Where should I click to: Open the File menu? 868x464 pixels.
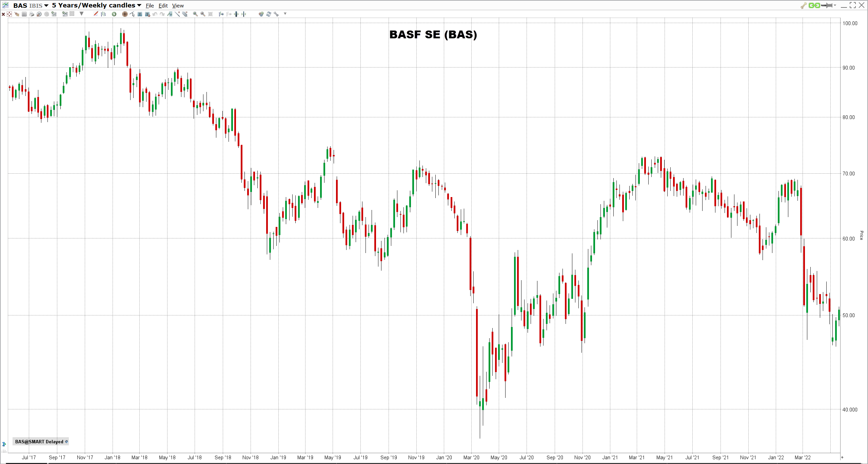coord(150,6)
